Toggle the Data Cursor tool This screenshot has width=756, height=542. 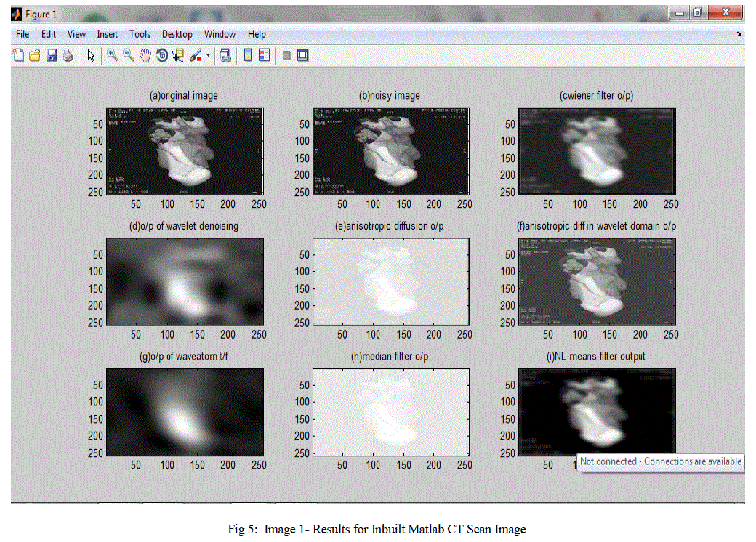click(x=177, y=55)
